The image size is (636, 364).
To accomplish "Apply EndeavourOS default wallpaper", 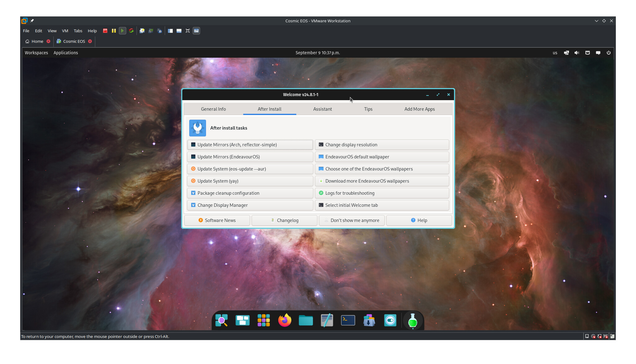I will pos(382,157).
